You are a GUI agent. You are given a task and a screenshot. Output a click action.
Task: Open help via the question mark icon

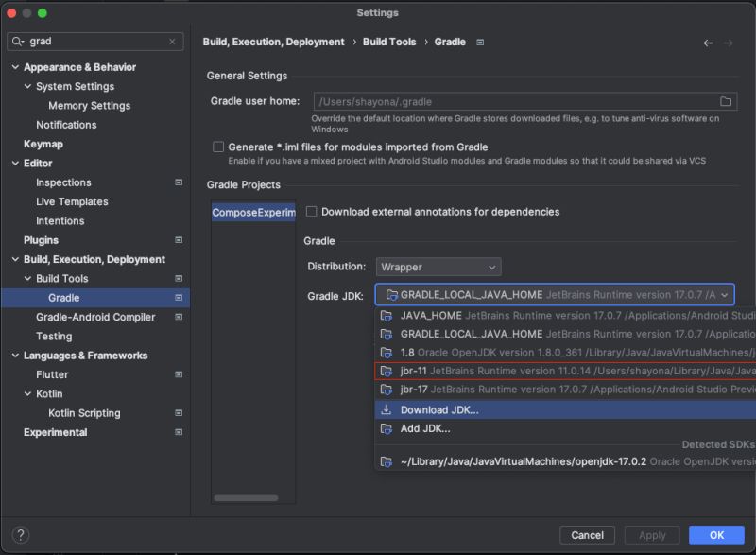(21, 535)
